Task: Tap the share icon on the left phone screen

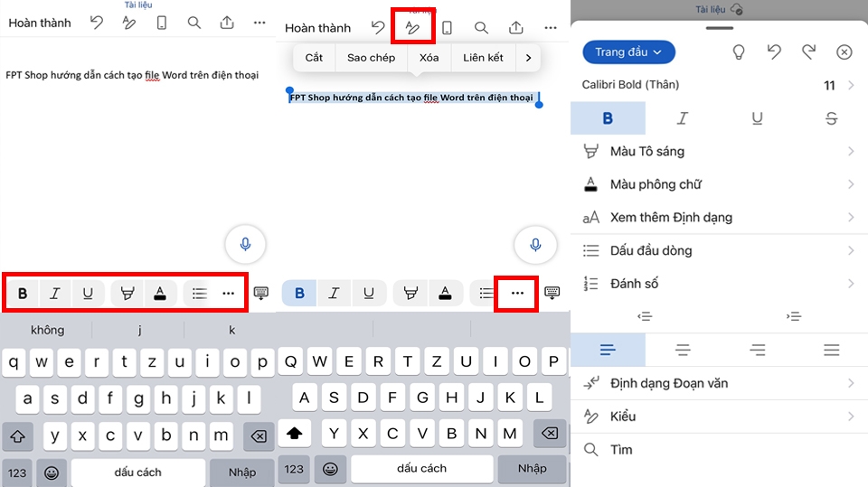Action: [x=227, y=23]
